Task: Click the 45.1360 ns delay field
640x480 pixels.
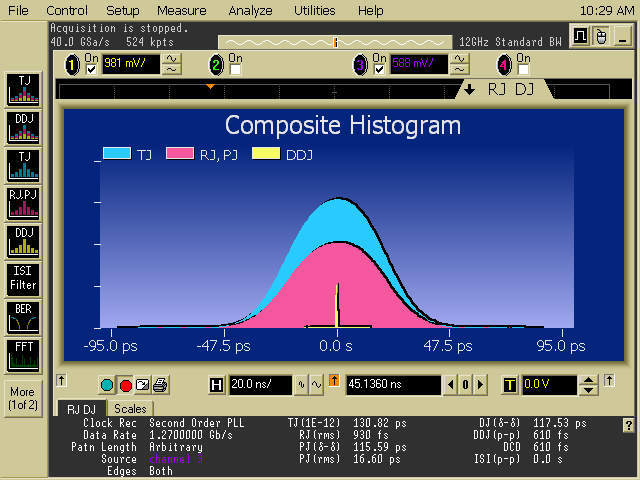Action: tap(393, 385)
